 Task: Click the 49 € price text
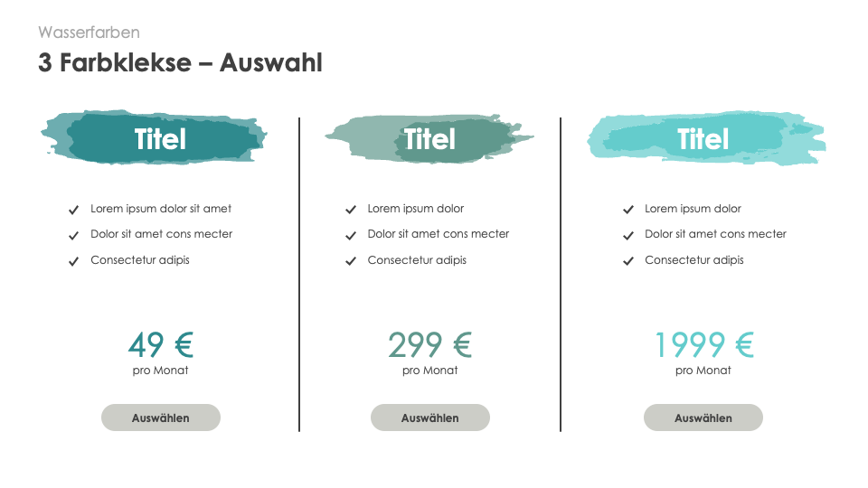pyautogui.click(x=161, y=344)
